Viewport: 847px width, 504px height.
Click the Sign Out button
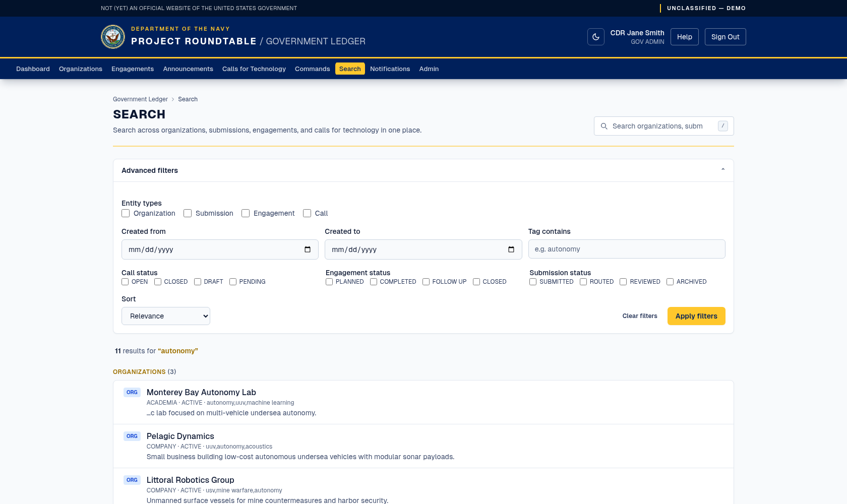[725, 37]
